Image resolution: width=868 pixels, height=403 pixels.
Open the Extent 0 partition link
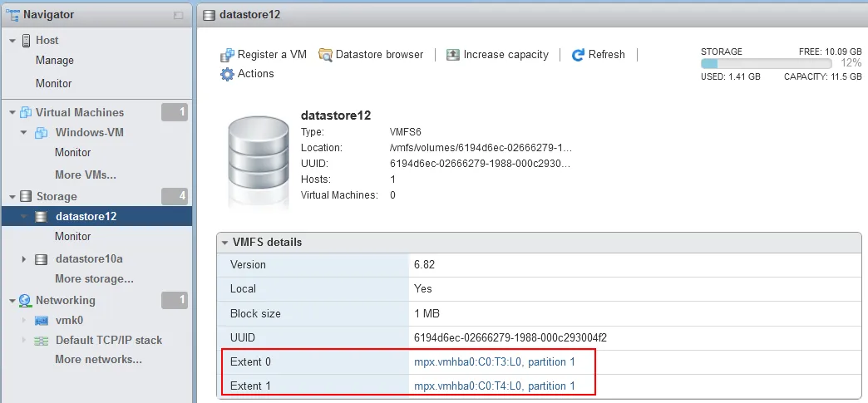point(494,362)
